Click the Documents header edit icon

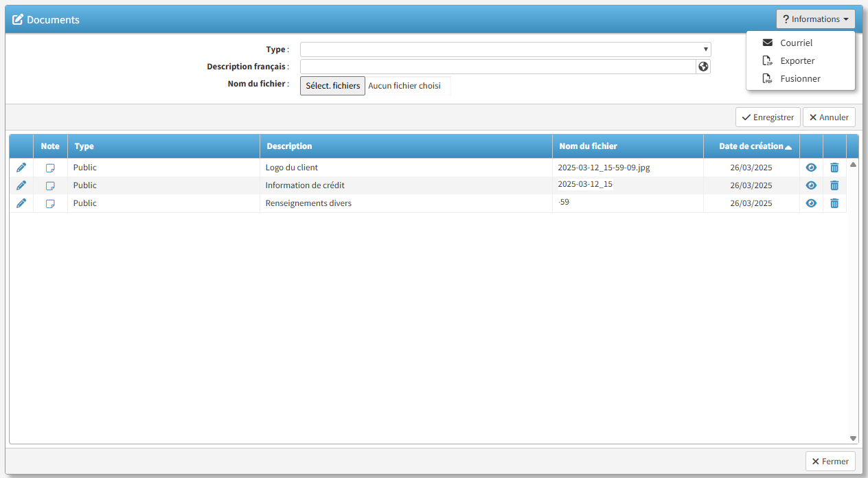point(18,19)
